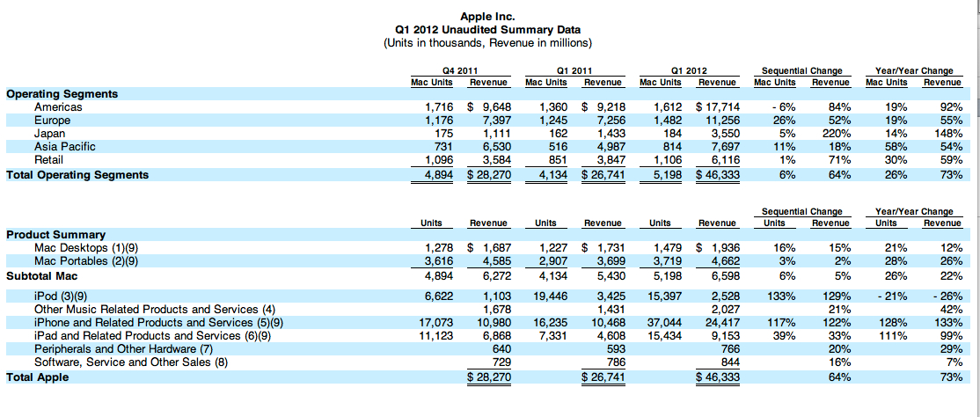Select Retail Q1 2011 revenue 3,847
980x417 pixels.
[611, 159]
